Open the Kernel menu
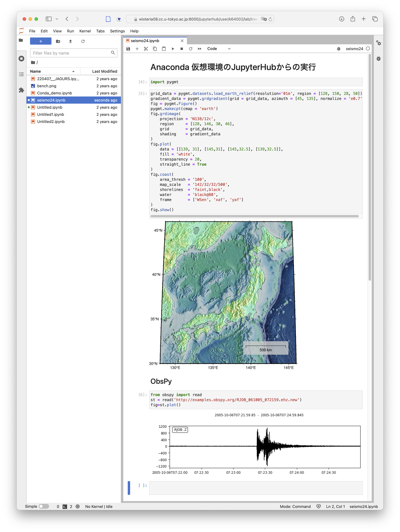 tap(85, 31)
